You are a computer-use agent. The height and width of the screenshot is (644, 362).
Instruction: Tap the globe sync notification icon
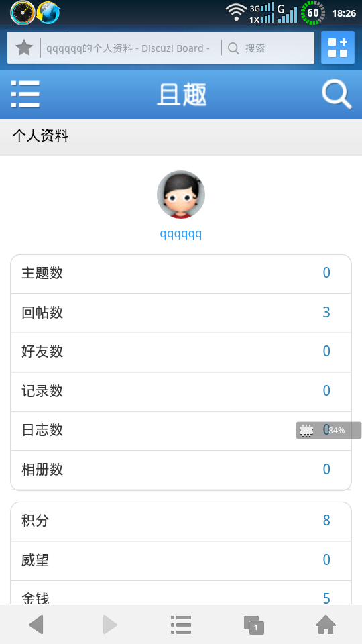coord(48,13)
